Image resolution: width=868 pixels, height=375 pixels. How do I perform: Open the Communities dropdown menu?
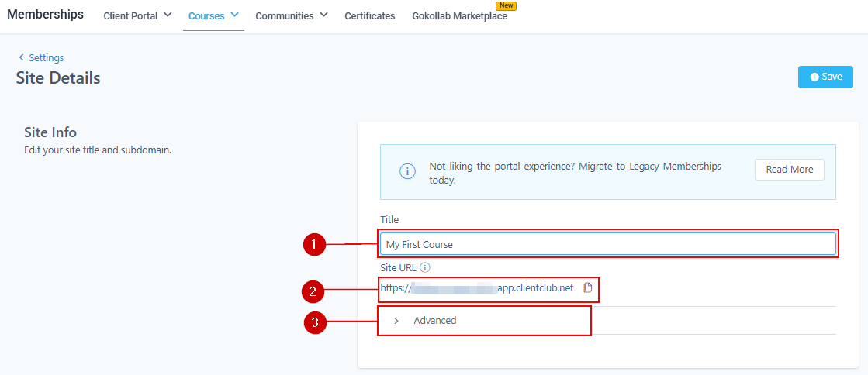point(291,15)
